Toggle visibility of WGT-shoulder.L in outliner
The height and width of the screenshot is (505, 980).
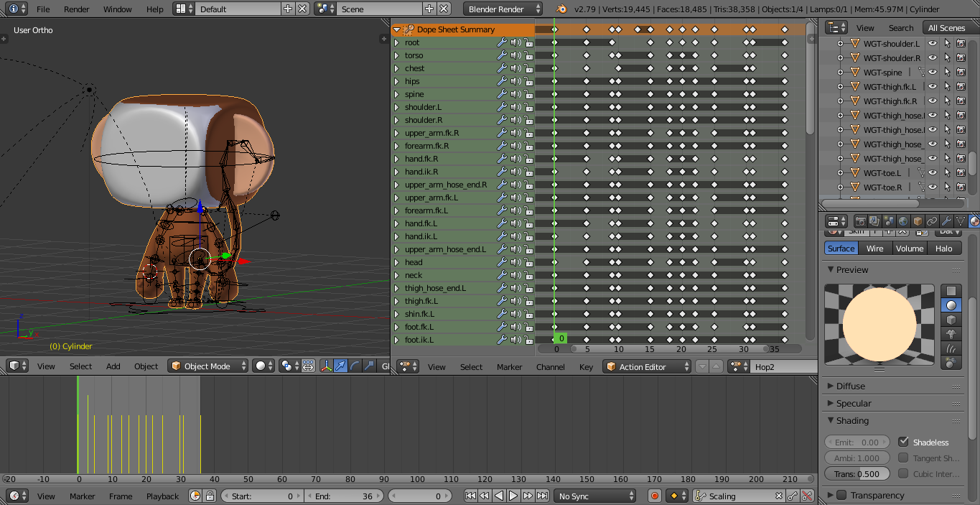933,43
